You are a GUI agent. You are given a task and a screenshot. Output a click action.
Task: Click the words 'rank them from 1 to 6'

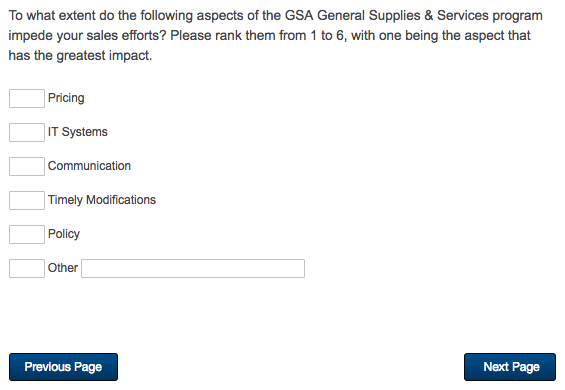click(x=280, y=35)
